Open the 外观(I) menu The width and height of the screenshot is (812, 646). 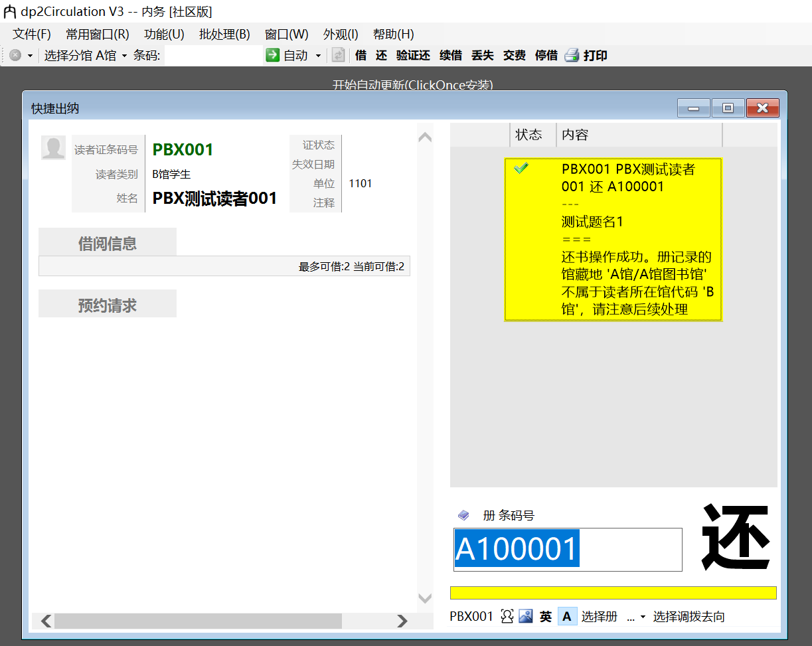pyautogui.click(x=341, y=35)
